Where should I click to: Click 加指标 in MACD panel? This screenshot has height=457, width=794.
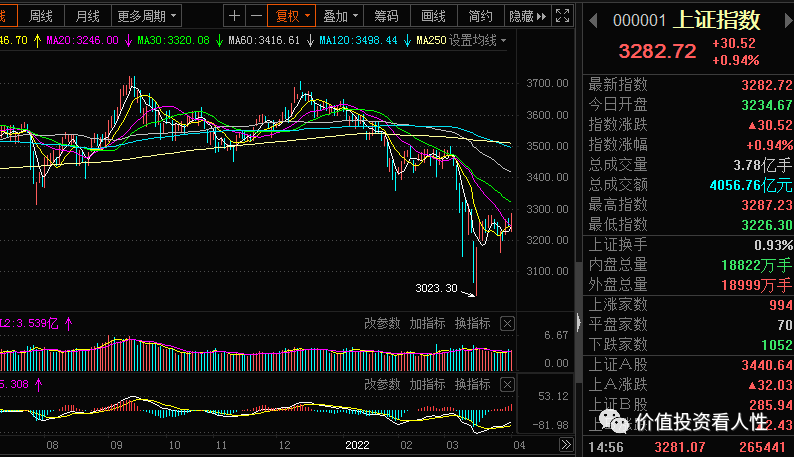point(427,385)
